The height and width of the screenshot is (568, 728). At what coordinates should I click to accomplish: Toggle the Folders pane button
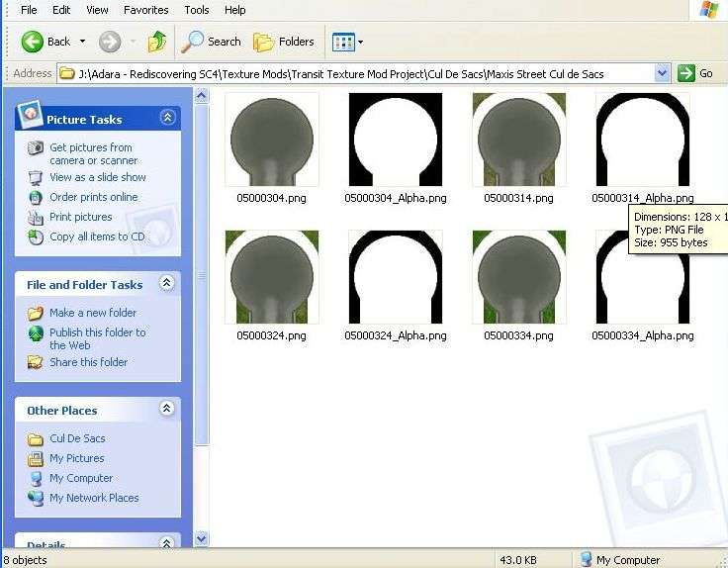point(284,42)
